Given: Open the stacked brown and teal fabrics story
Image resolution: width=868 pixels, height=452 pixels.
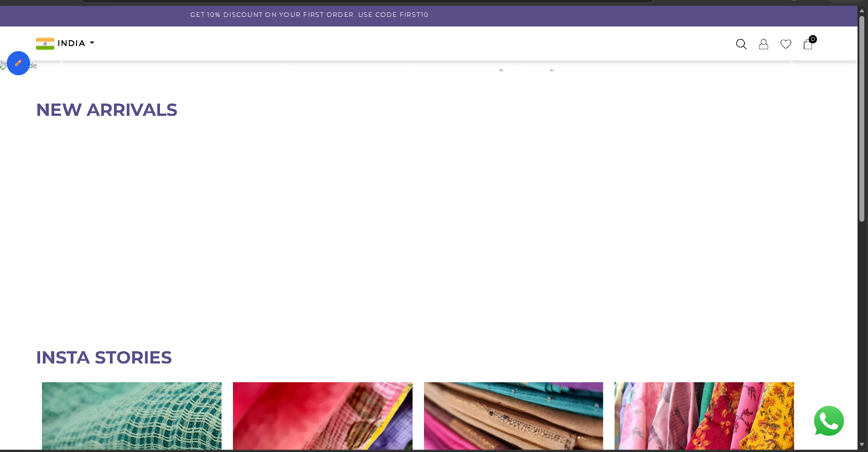Looking at the screenshot, I should pyautogui.click(x=513, y=416).
